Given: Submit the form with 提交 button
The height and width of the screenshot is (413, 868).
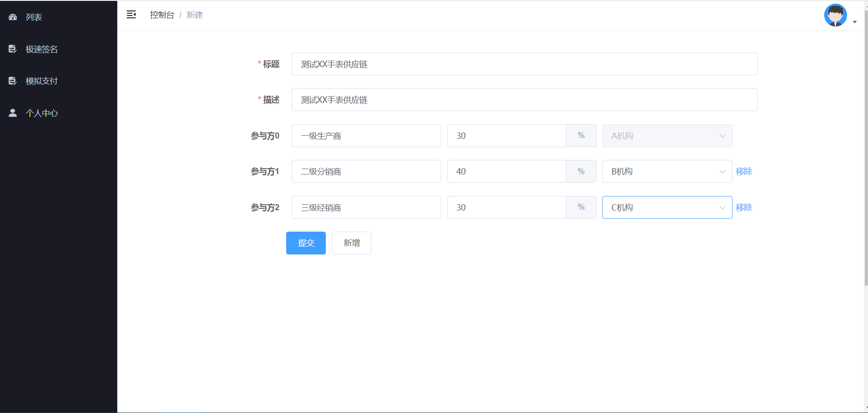Looking at the screenshot, I should (306, 243).
